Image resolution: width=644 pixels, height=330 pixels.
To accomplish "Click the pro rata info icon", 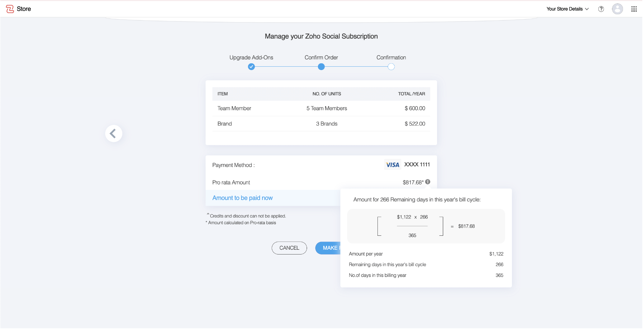I will [428, 182].
